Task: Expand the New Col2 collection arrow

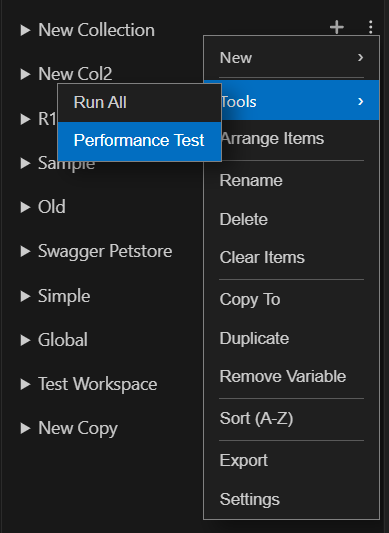Action: point(25,74)
